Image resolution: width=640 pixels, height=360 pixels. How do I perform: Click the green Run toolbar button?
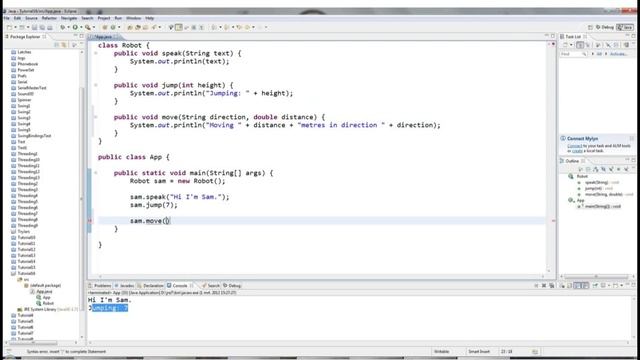click(x=75, y=27)
